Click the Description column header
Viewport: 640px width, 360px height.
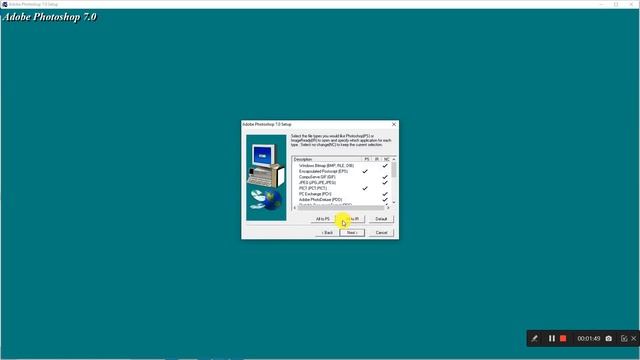point(327,159)
